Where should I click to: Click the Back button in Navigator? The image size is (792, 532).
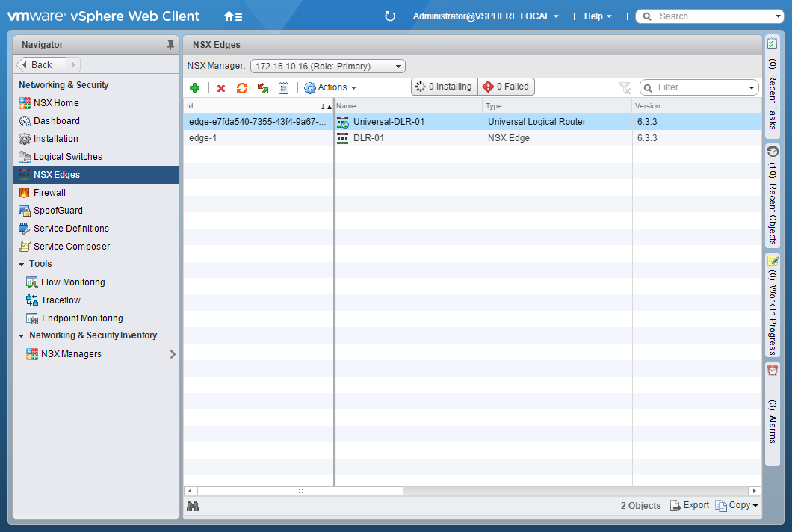point(41,65)
